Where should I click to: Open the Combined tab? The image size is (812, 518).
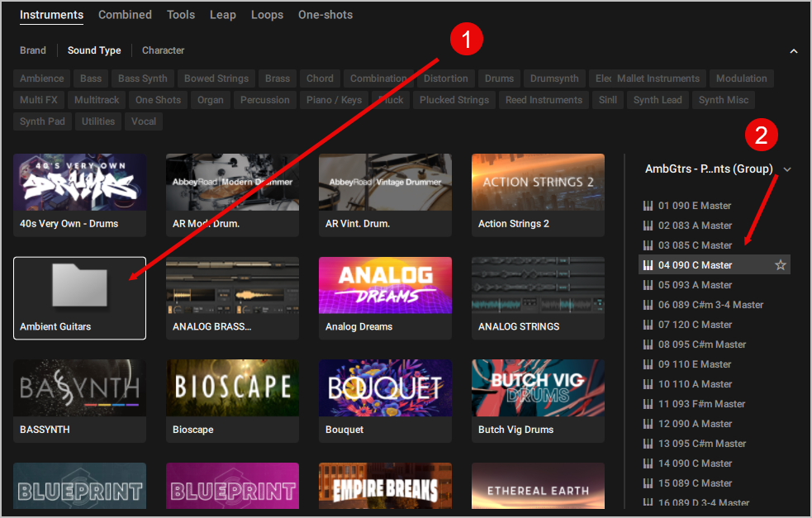click(126, 15)
